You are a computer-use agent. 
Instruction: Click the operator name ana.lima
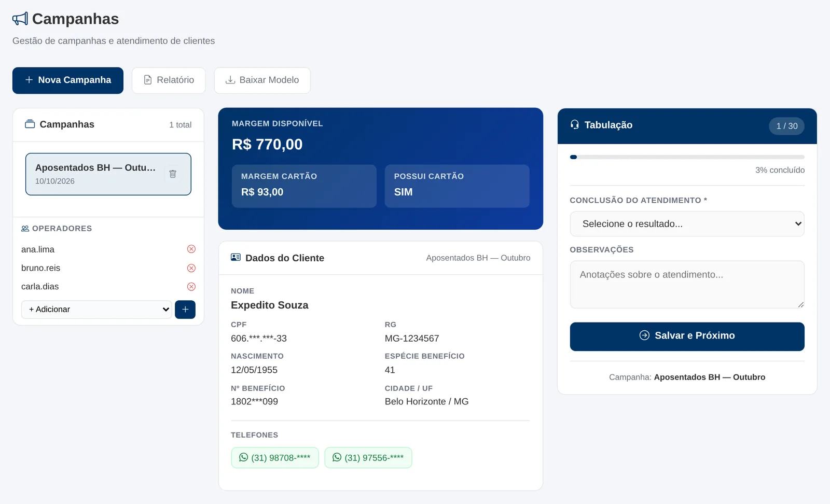tap(38, 249)
